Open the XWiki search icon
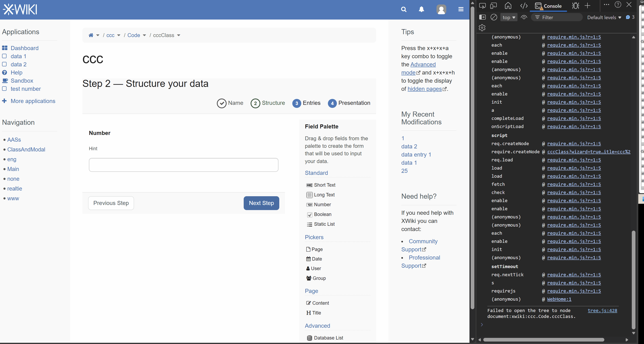This screenshot has height=344, width=644. [404, 10]
